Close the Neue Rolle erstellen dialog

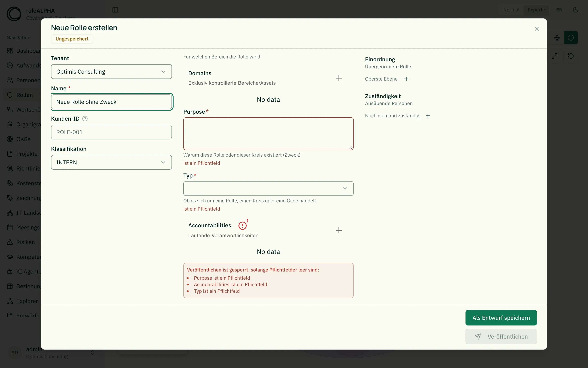(537, 29)
